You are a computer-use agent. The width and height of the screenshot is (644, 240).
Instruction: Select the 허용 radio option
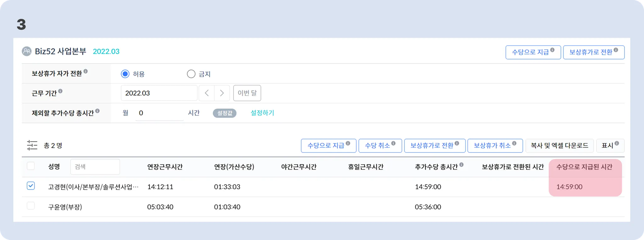(x=125, y=74)
